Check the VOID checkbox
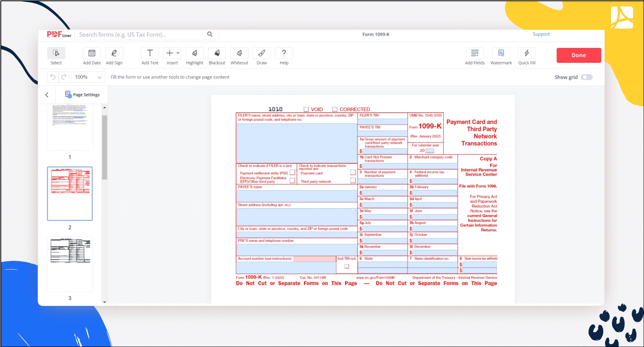644x347 pixels. tap(306, 109)
